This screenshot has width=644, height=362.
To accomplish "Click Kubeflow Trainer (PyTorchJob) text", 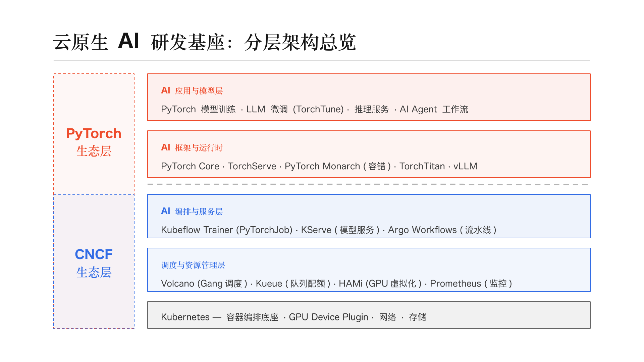I will click(227, 230).
